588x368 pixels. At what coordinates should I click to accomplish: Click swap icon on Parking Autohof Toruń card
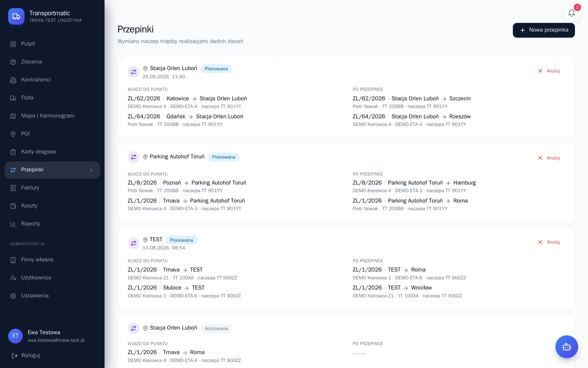pyautogui.click(x=133, y=157)
